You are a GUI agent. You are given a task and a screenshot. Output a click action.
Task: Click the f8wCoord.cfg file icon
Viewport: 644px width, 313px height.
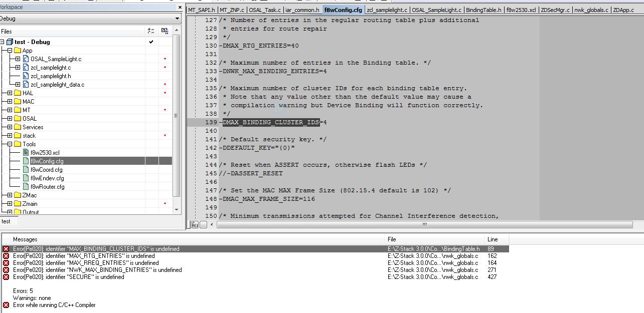point(26,170)
